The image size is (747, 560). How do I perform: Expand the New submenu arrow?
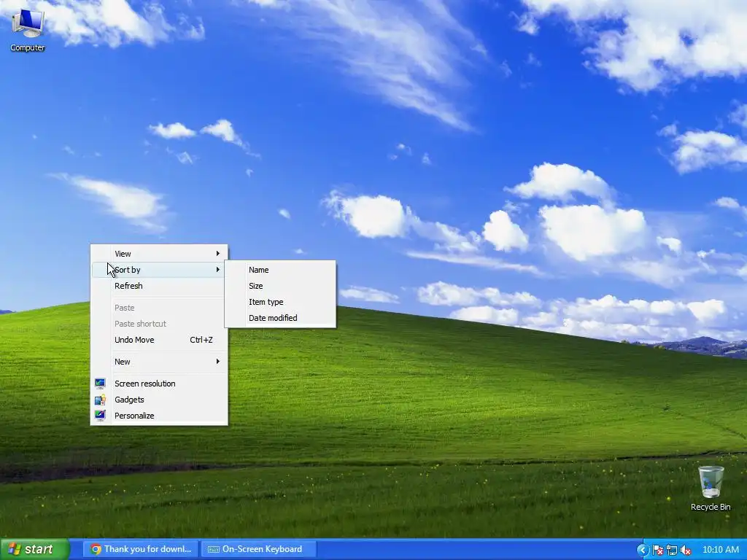tap(217, 362)
